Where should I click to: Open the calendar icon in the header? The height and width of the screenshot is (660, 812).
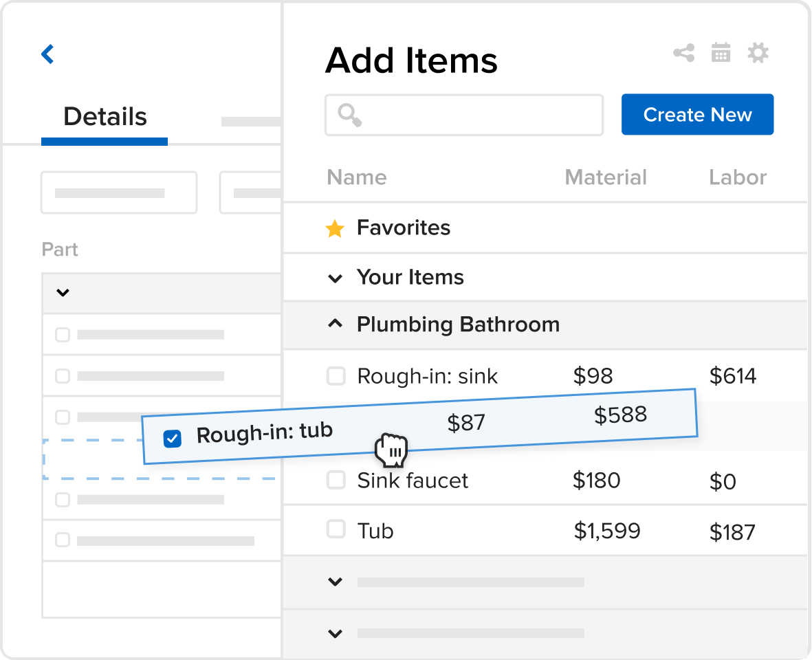pos(721,53)
